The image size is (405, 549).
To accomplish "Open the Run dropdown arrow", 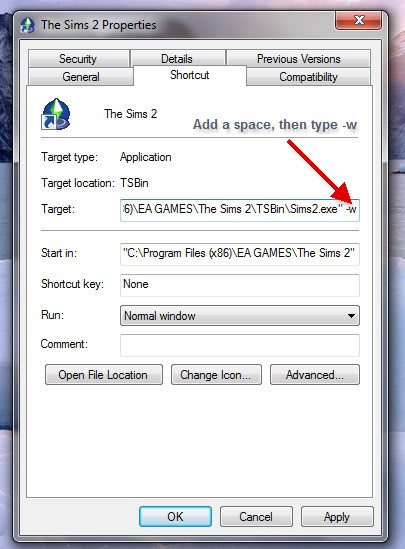I will (351, 316).
